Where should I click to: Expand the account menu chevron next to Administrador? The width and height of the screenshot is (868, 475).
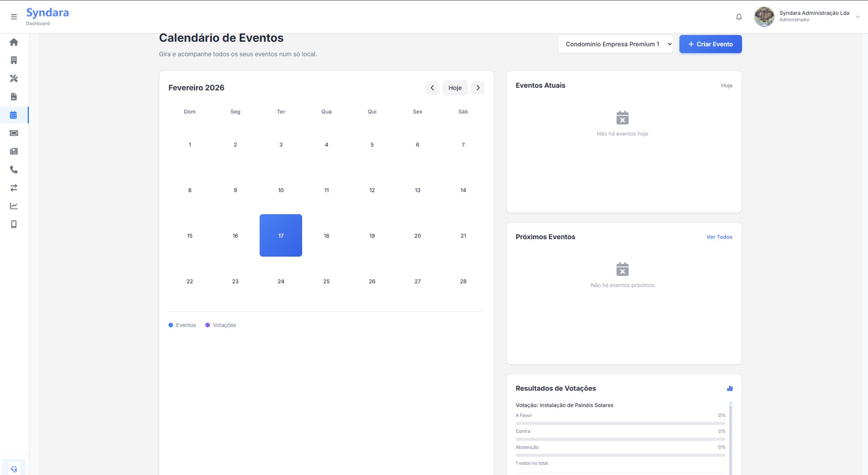coord(857,17)
